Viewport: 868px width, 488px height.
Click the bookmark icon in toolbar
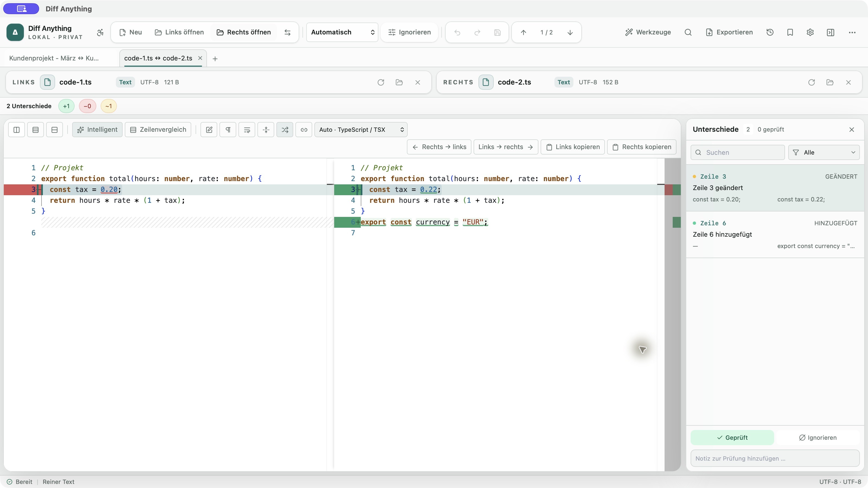(x=790, y=32)
